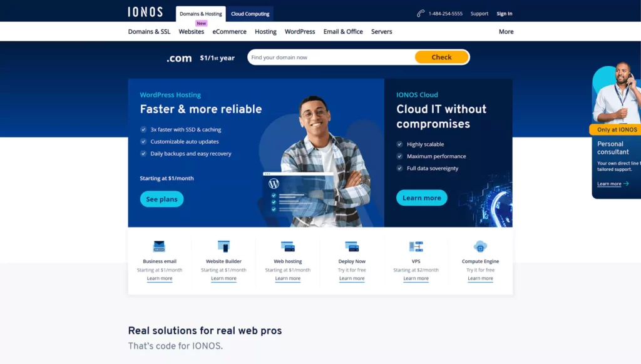Switch to Domains & Hosting tab
Screen dimensions: 641x364
[x=201, y=14]
